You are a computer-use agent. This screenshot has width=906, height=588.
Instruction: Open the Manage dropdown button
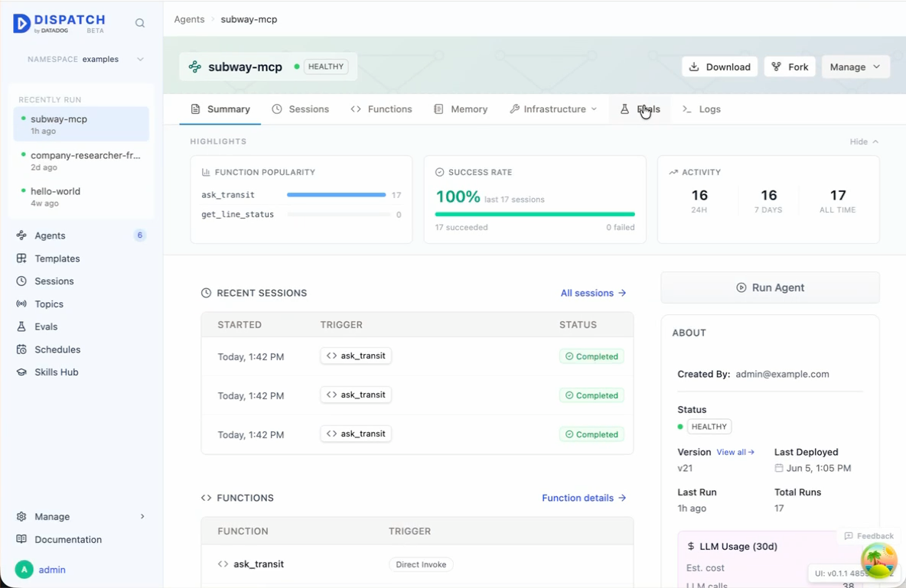pyautogui.click(x=855, y=67)
